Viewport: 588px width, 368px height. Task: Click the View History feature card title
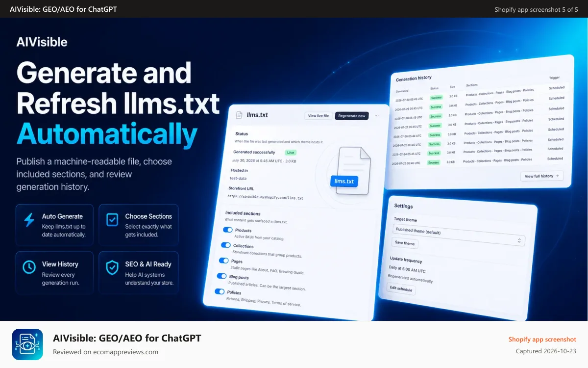pyautogui.click(x=60, y=264)
